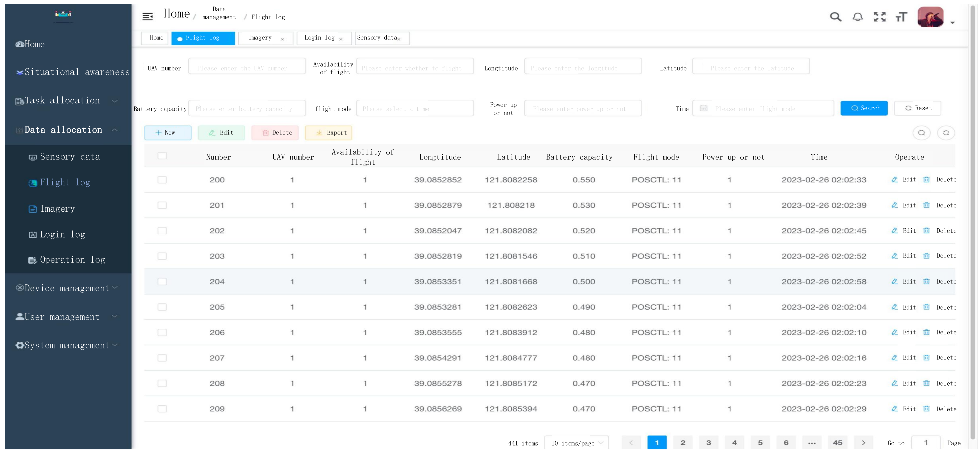Collapse sidebar with hamburger icon
This screenshot has height=454, width=980.
point(147,16)
